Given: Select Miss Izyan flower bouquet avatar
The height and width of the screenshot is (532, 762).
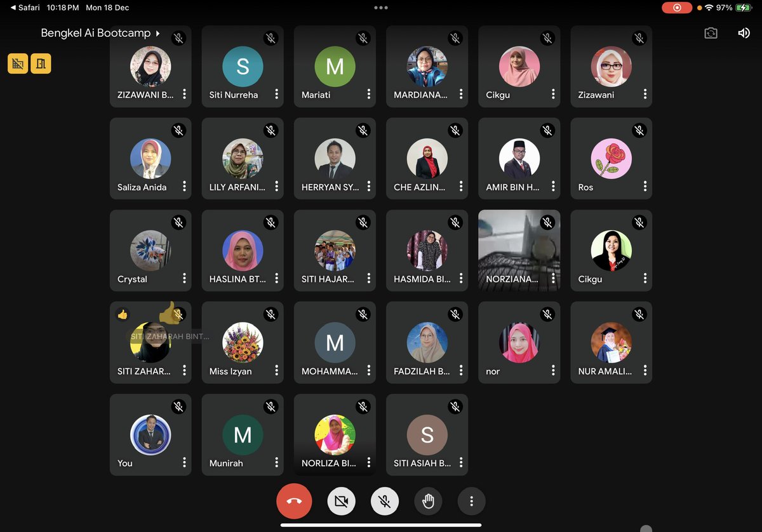Looking at the screenshot, I should 243,342.
